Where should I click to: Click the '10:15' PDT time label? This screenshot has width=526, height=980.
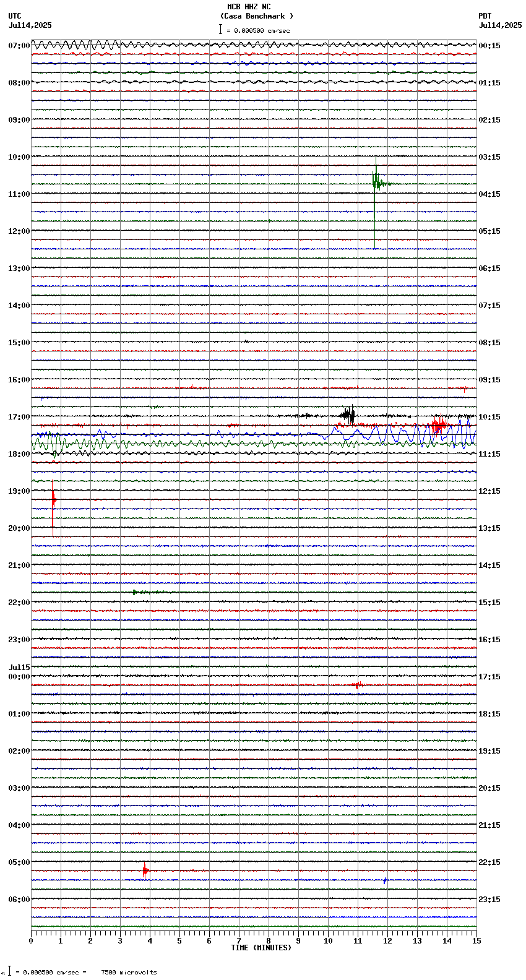489,417
